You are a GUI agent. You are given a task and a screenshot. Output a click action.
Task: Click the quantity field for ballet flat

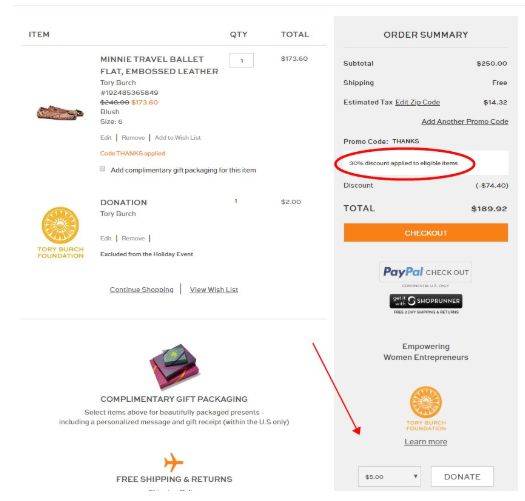241,60
